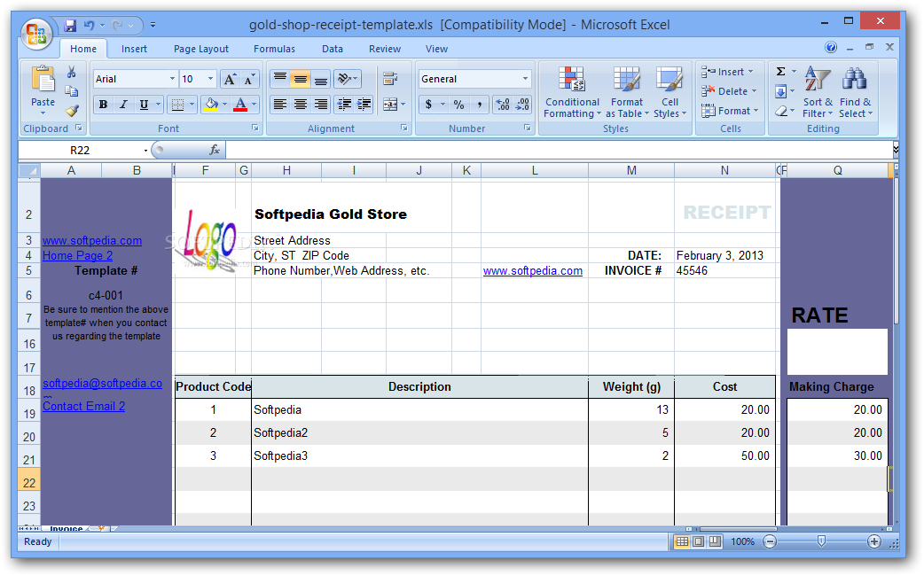The width and height of the screenshot is (924, 576).
Task: Apply the red font color
Action: tap(239, 105)
